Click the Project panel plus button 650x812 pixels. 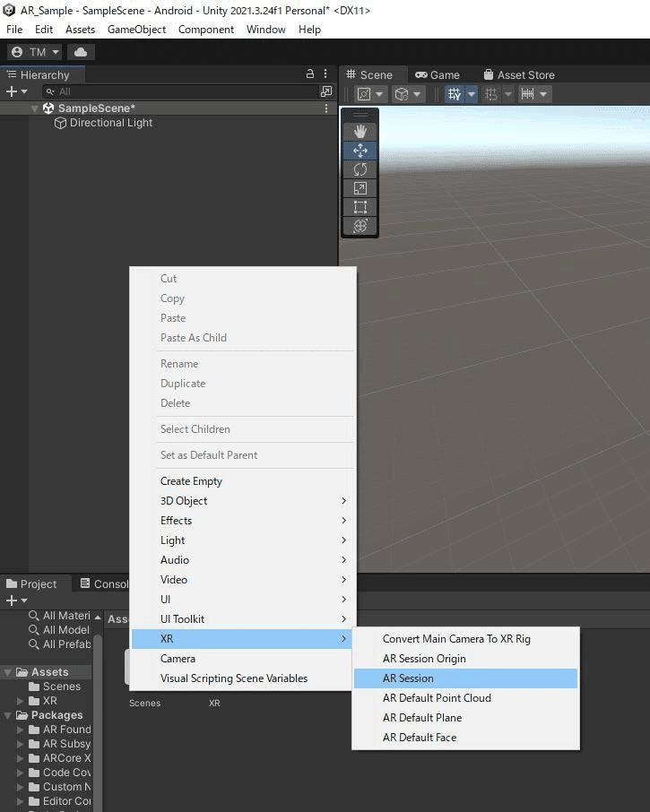click(11, 600)
